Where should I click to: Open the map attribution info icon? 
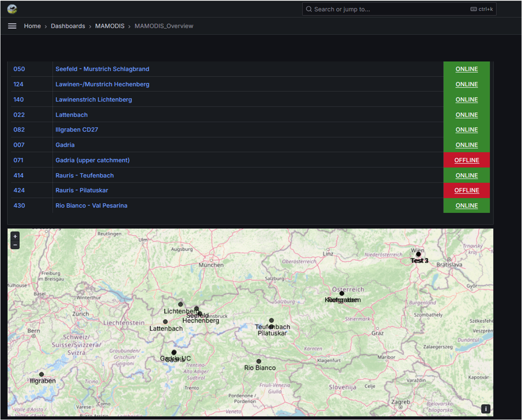[486, 409]
